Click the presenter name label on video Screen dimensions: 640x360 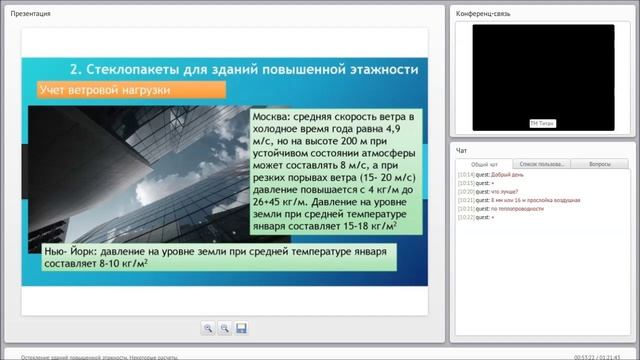coord(542,123)
